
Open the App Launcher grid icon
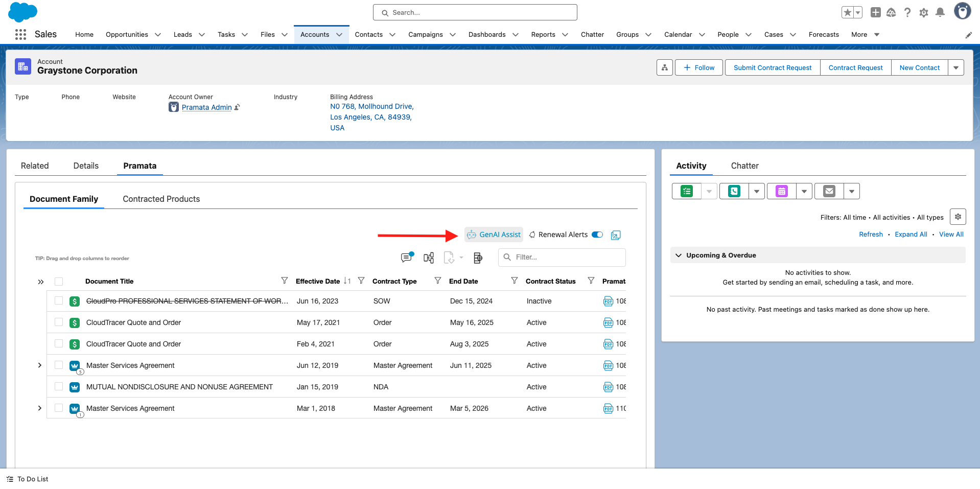20,34
